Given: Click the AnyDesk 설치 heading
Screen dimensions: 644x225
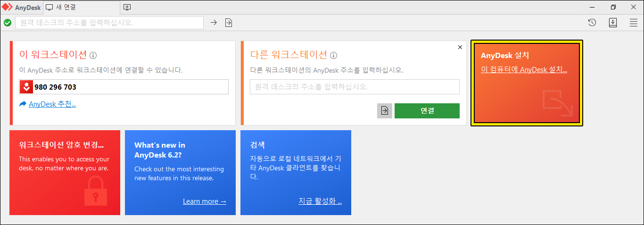Looking at the screenshot, I should (x=505, y=55).
